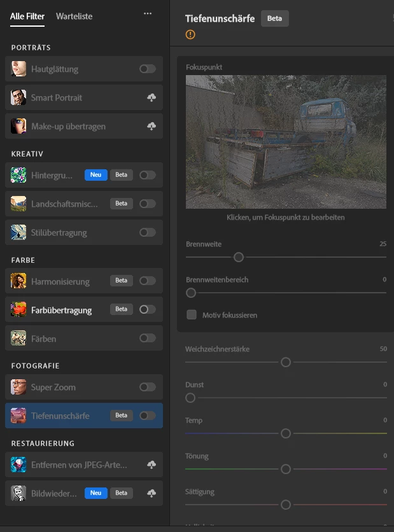Click the Farbübertragung thumbnail icon

coord(18,309)
